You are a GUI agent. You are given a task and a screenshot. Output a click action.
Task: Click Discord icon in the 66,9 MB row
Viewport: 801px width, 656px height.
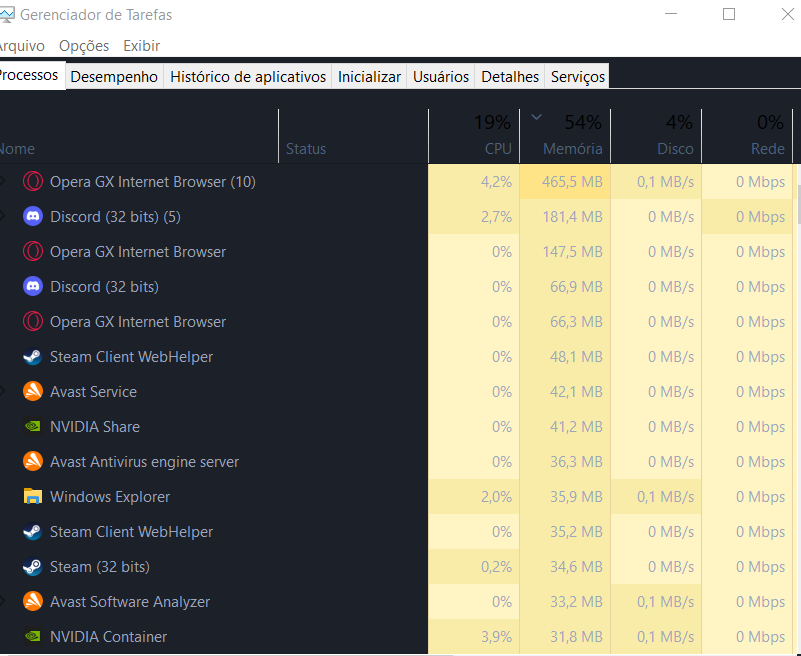coord(33,287)
